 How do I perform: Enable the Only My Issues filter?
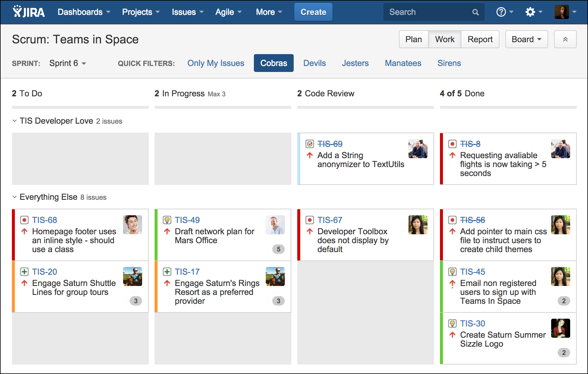[x=216, y=63]
